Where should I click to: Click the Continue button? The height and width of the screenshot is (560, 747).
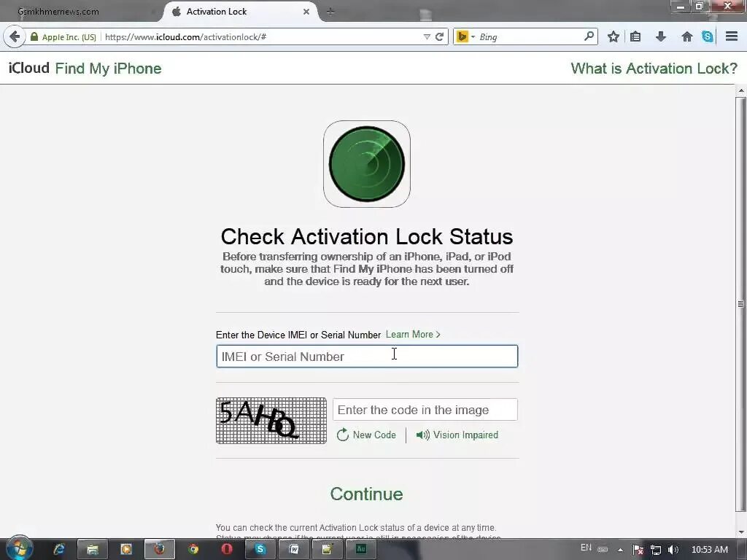click(x=366, y=494)
